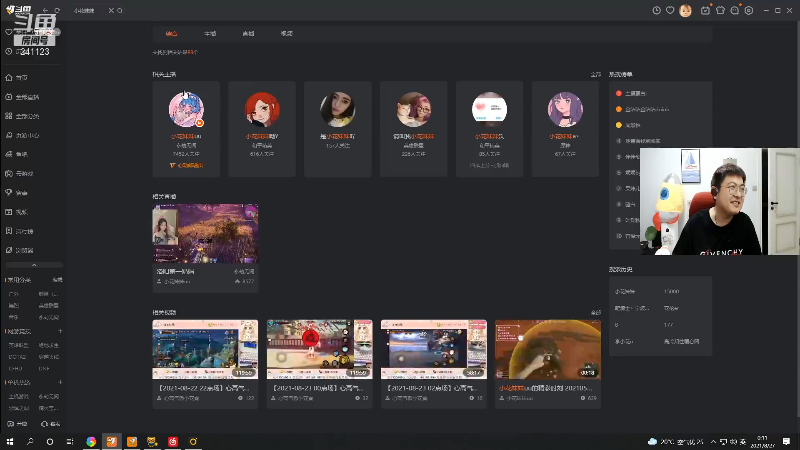800x450 pixels.
Task: Open the Windows notification center icon
Action: (x=786, y=441)
